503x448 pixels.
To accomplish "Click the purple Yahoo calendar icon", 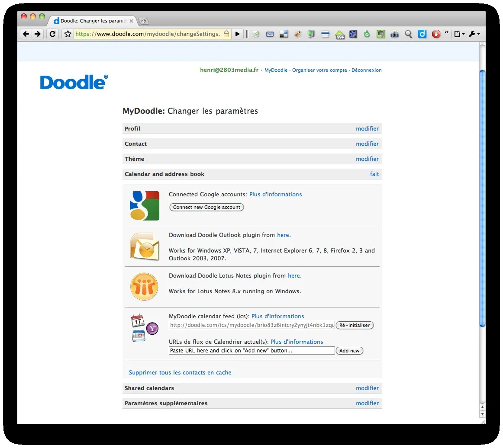I will (152, 329).
